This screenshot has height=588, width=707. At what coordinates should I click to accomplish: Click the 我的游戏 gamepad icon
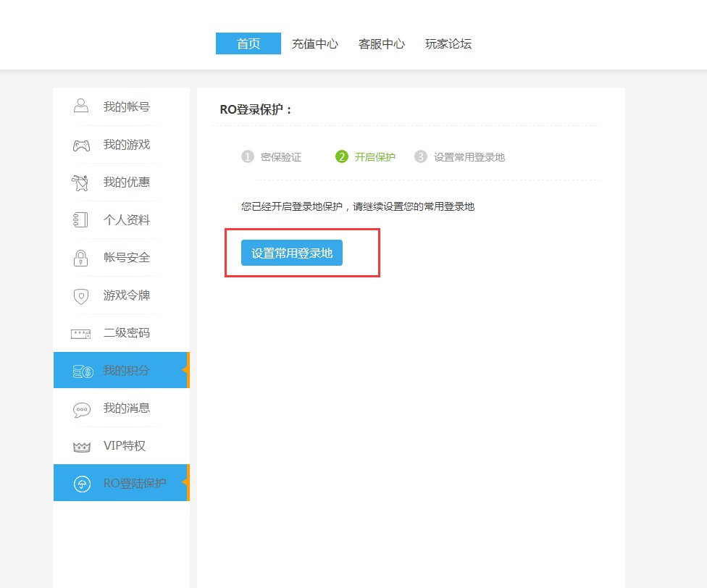click(81, 146)
